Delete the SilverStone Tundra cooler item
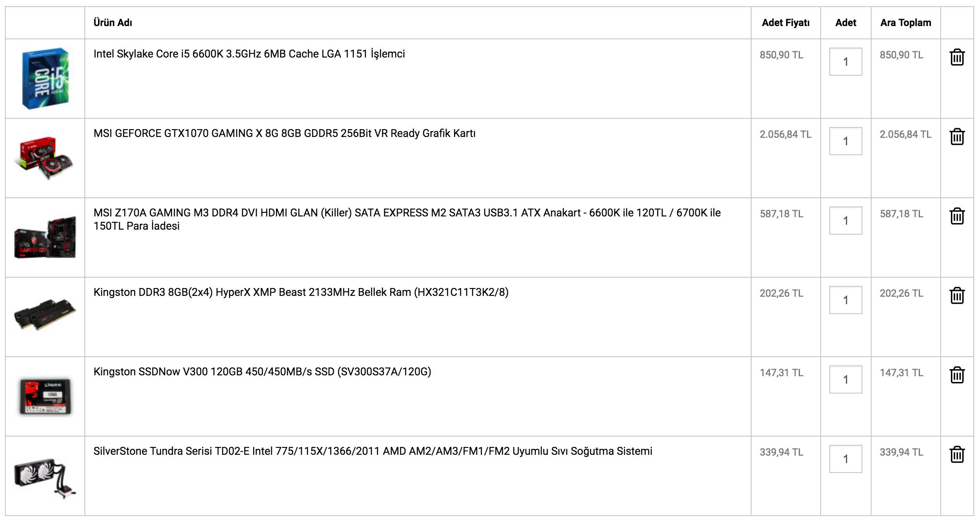Viewport: 980px width, 521px height. [957, 454]
